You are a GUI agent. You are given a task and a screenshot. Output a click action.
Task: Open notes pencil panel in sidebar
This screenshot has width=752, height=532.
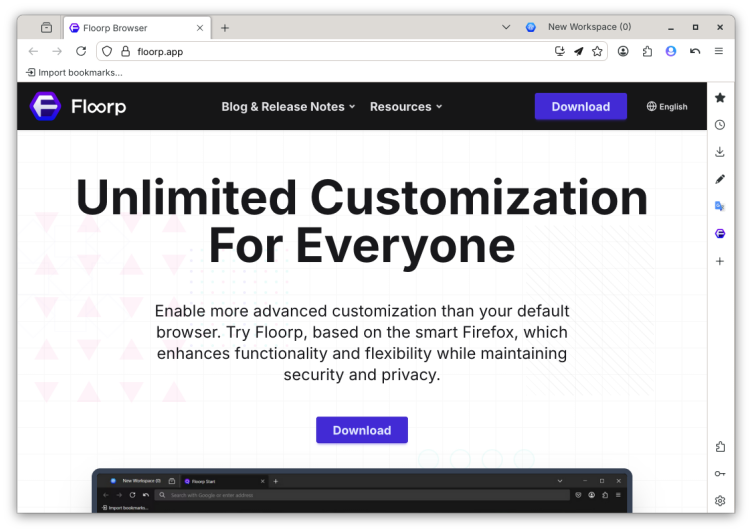[x=720, y=179]
